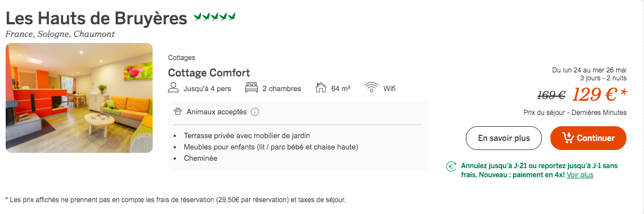Click the cart icon in Continuer button
This screenshot has width=644, height=214.
click(569, 138)
